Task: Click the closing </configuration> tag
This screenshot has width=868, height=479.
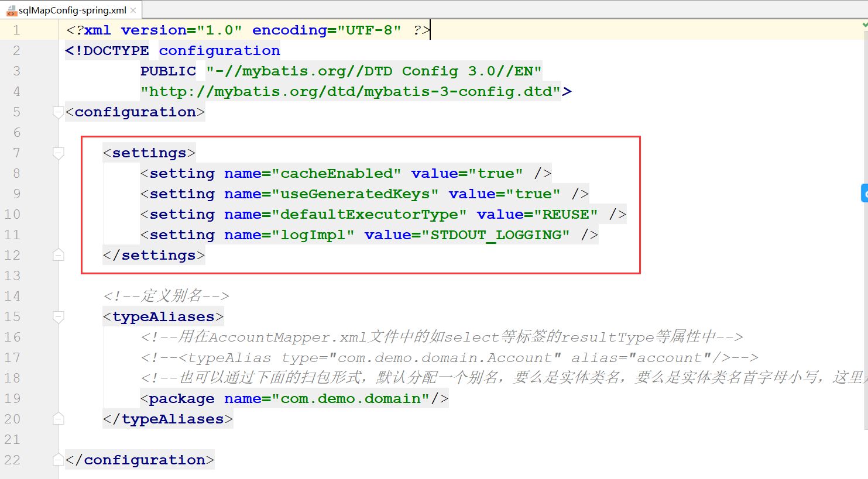Action: (x=140, y=460)
